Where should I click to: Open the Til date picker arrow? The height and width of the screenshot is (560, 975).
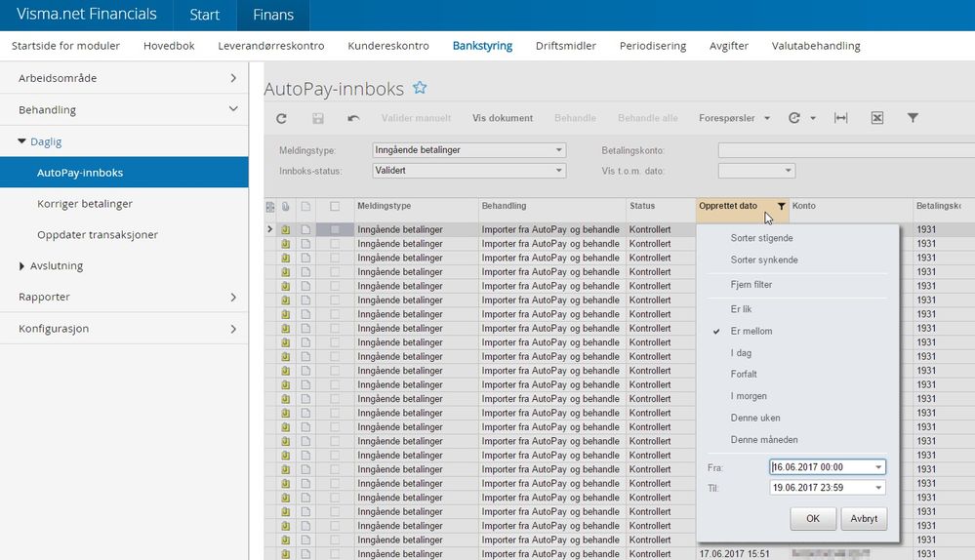pyautogui.click(x=878, y=488)
